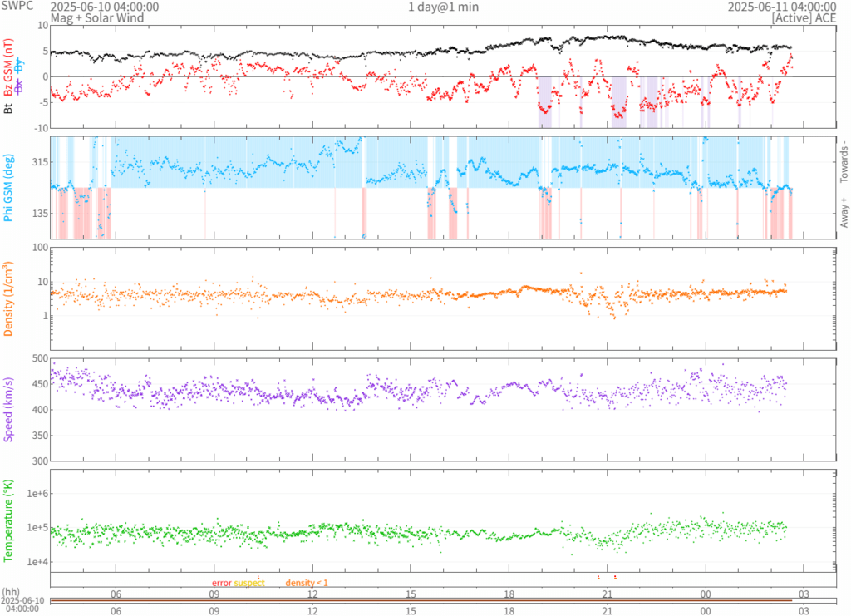The image size is (851, 616).
Task: Toggle the Density (1/cm³) axis label
Action: coord(8,298)
